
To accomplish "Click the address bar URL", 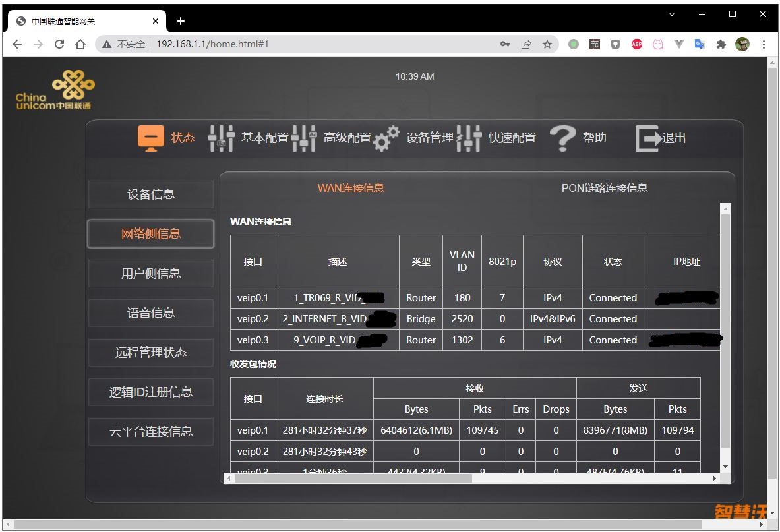I will click(x=212, y=44).
